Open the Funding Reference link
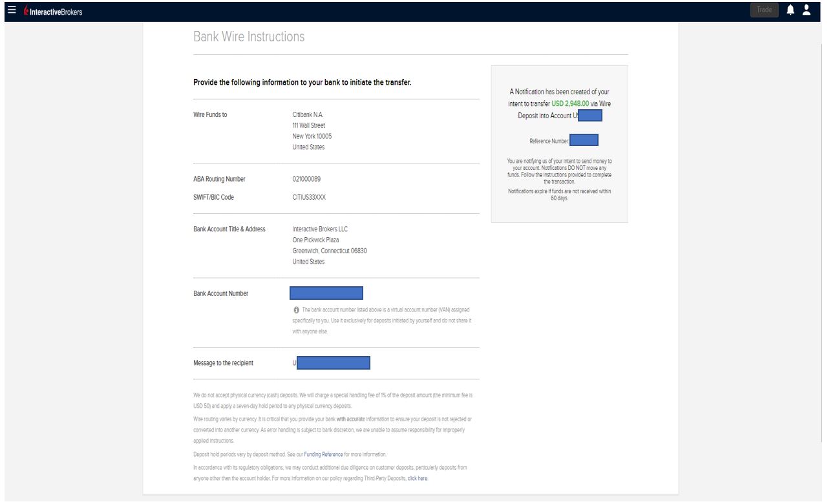The width and height of the screenshot is (828, 504). tap(323, 455)
